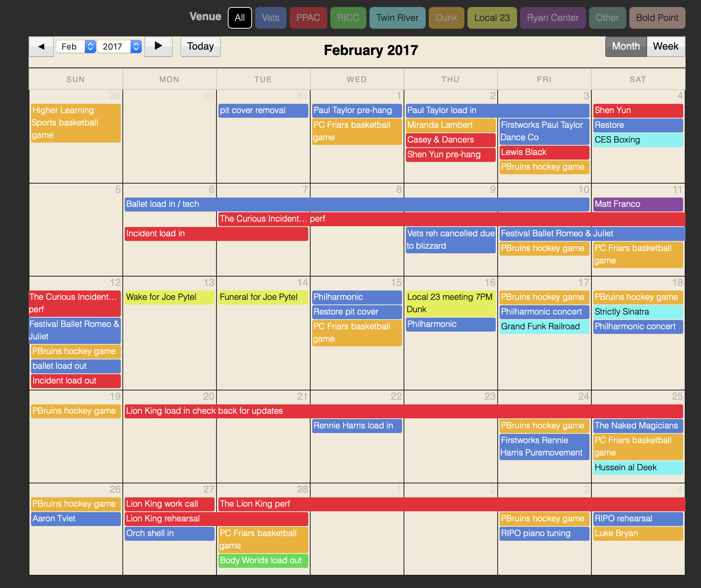Switch to Week view
701x588 pixels.
tap(665, 46)
